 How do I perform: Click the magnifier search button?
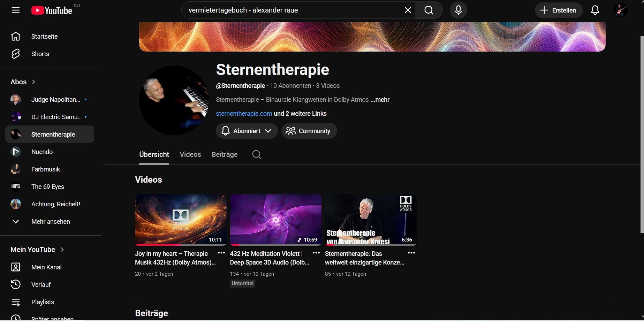tap(429, 10)
